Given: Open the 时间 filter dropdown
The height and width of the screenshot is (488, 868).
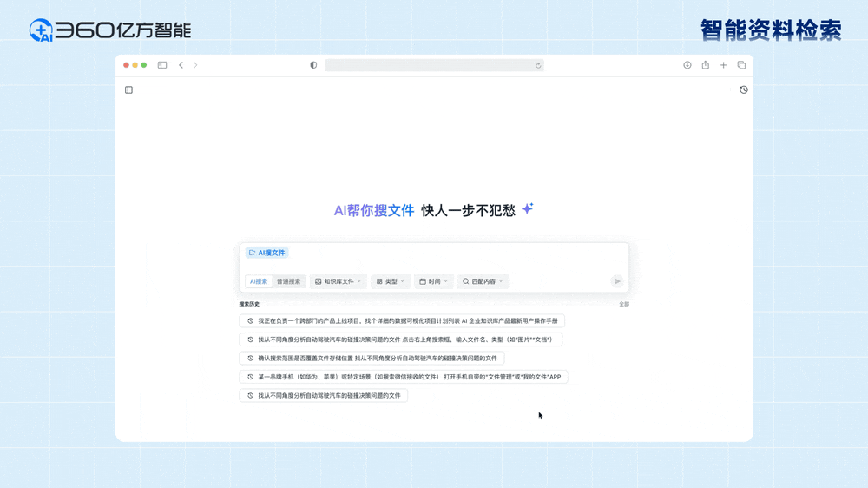Looking at the screenshot, I should pyautogui.click(x=433, y=281).
